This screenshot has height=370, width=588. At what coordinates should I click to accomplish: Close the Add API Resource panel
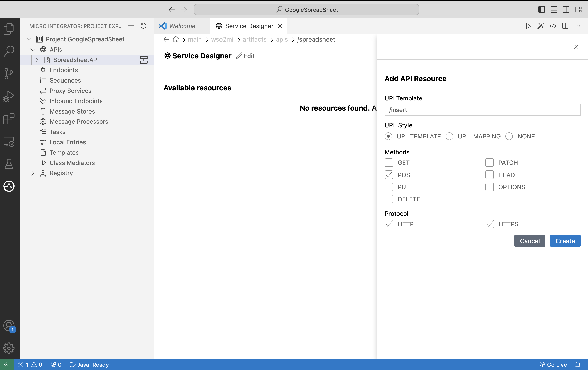point(576,47)
